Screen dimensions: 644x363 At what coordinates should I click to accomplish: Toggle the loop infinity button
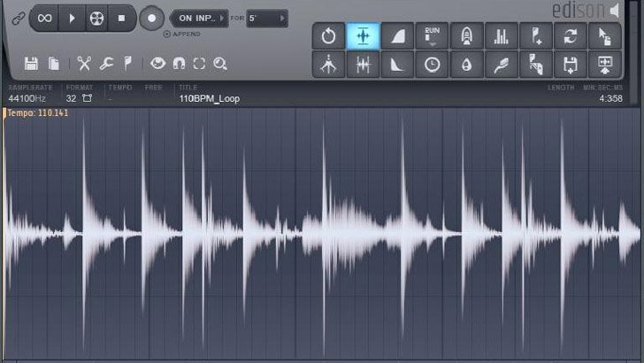(x=44, y=18)
